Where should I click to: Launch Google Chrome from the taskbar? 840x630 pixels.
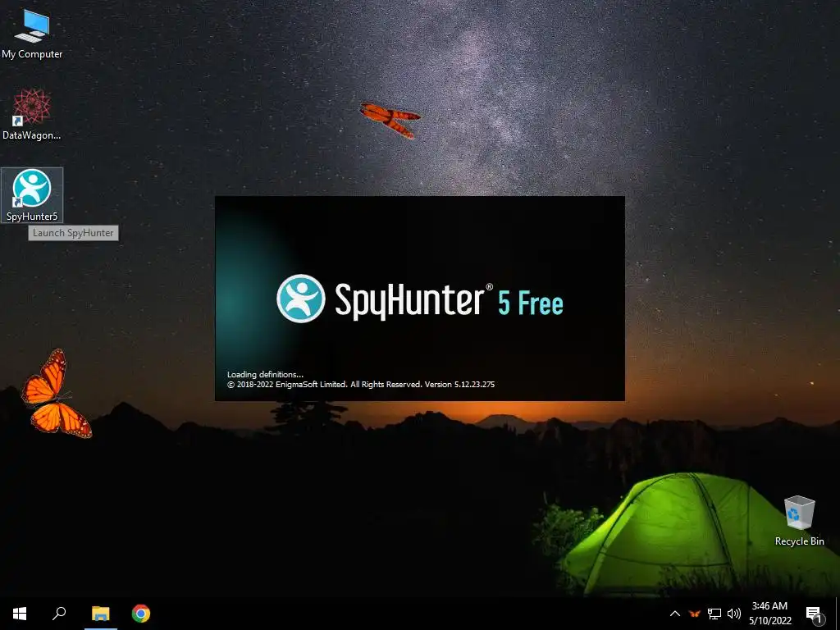tap(141, 614)
